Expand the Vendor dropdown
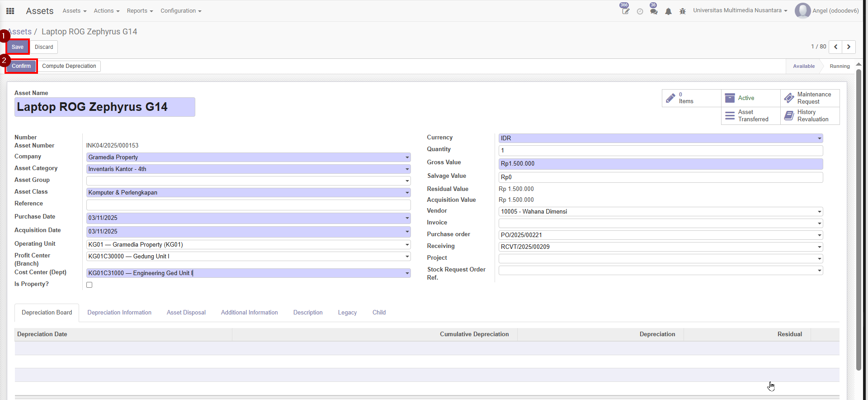Screen dimensions: 868x400 point(819,212)
